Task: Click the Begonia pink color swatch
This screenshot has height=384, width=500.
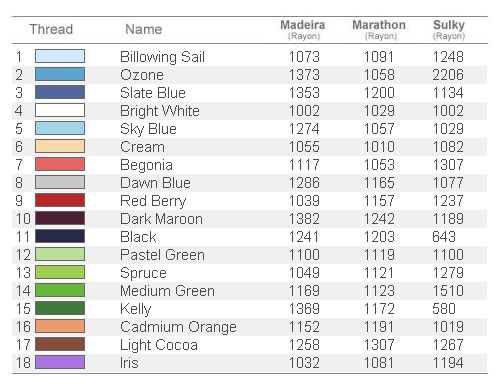Action: tap(60, 164)
